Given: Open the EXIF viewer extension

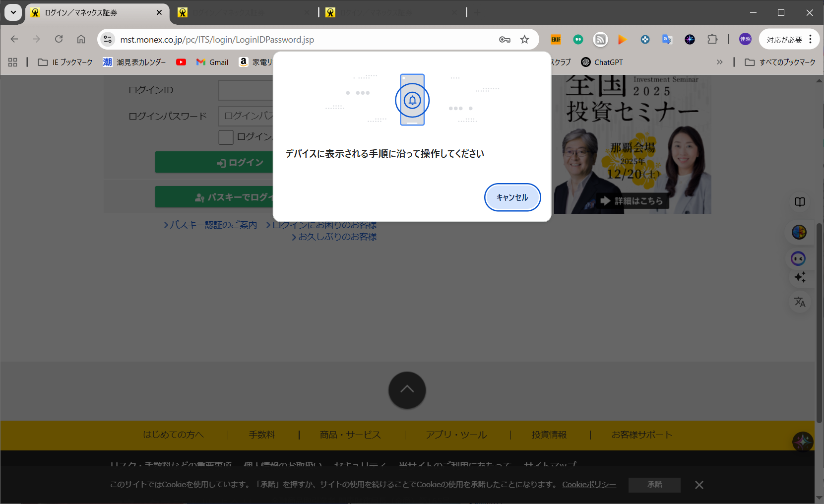Looking at the screenshot, I should (556, 40).
